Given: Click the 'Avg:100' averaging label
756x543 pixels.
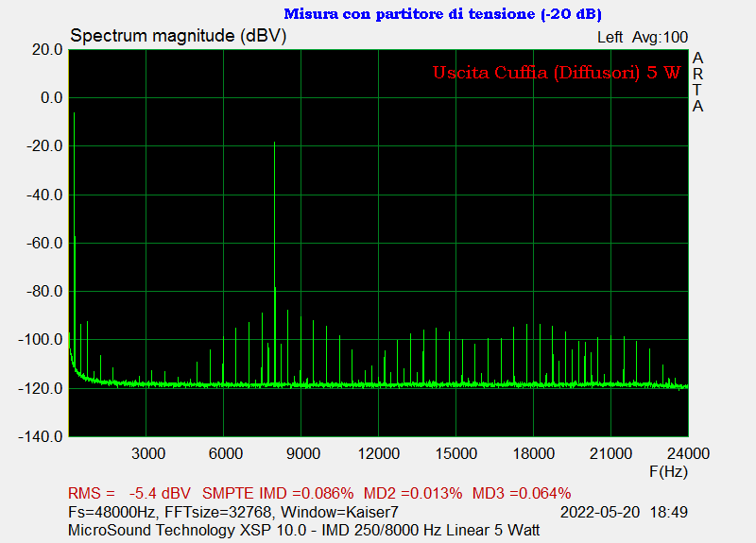Looking at the screenshot, I should pyautogui.click(x=660, y=37).
